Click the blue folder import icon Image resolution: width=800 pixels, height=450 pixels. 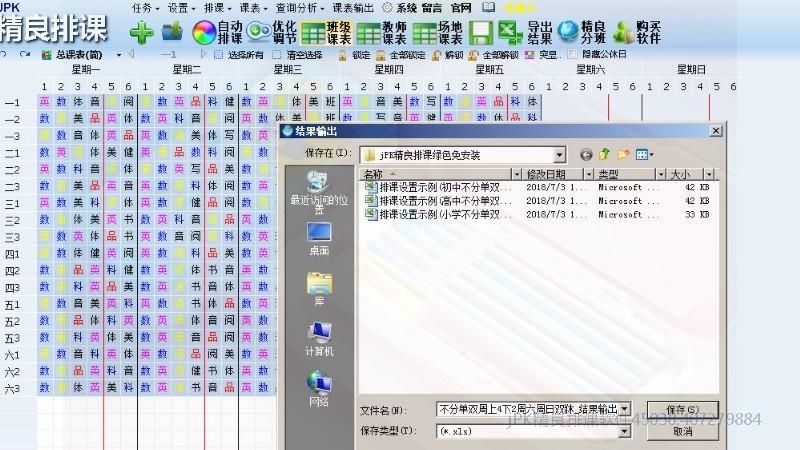172,32
